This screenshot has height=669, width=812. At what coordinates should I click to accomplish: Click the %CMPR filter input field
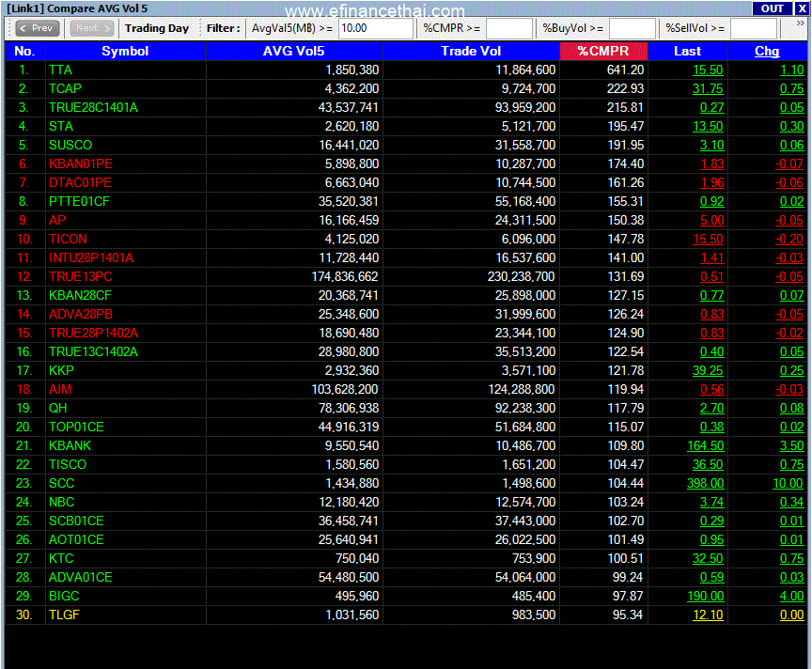[509, 28]
